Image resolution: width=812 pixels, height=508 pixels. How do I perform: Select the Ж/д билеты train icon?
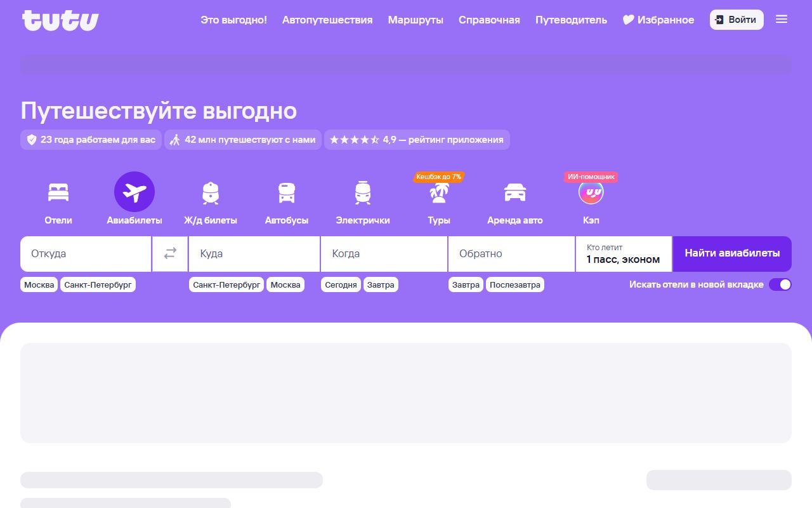[x=211, y=192]
